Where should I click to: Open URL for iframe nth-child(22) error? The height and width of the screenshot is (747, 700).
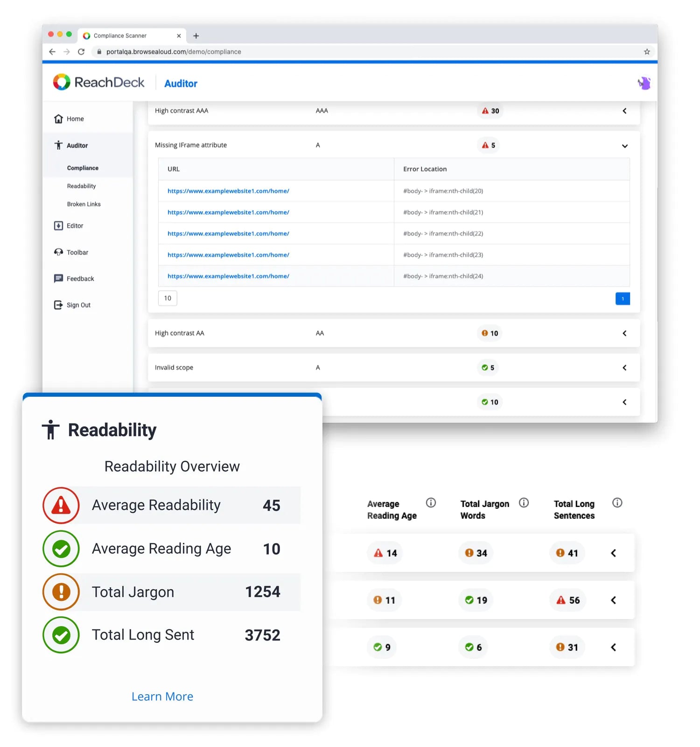coord(228,233)
